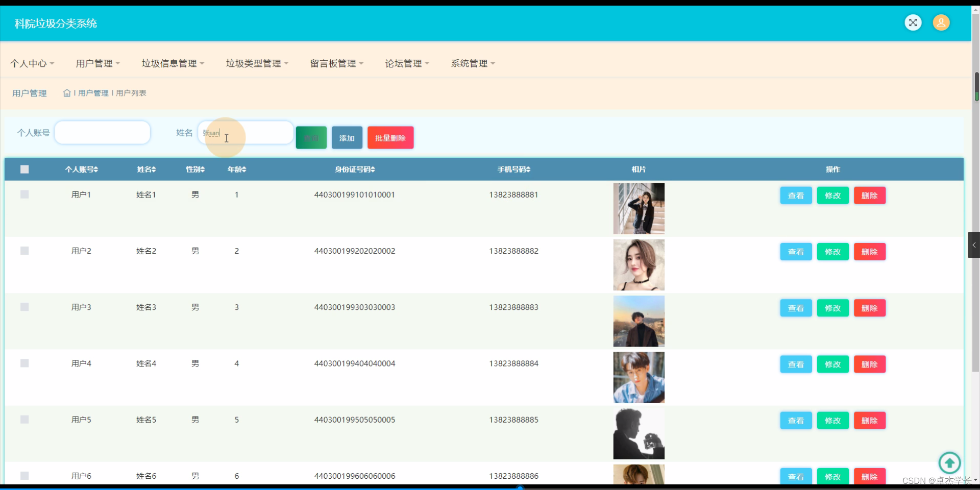This screenshot has width=980, height=490.
Task: Open the user avatar icon top right
Action: pyautogui.click(x=941, y=22)
